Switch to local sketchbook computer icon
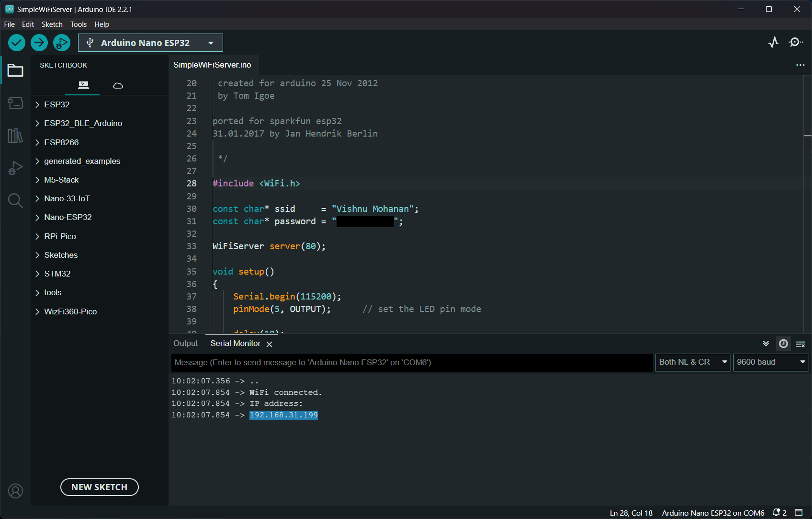The height and width of the screenshot is (519, 812). click(x=83, y=85)
